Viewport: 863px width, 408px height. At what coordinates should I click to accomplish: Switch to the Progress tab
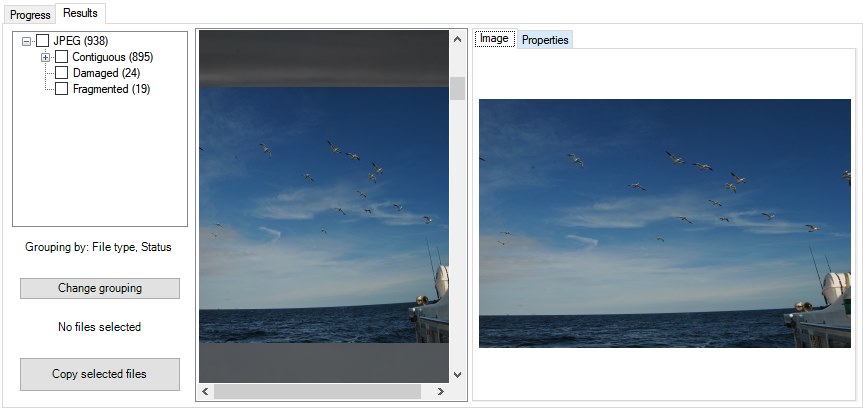[x=30, y=15]
